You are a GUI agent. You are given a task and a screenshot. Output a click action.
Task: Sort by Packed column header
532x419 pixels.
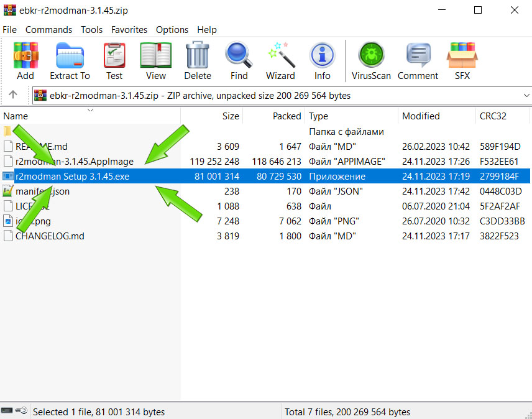click(x=274, y=116)
